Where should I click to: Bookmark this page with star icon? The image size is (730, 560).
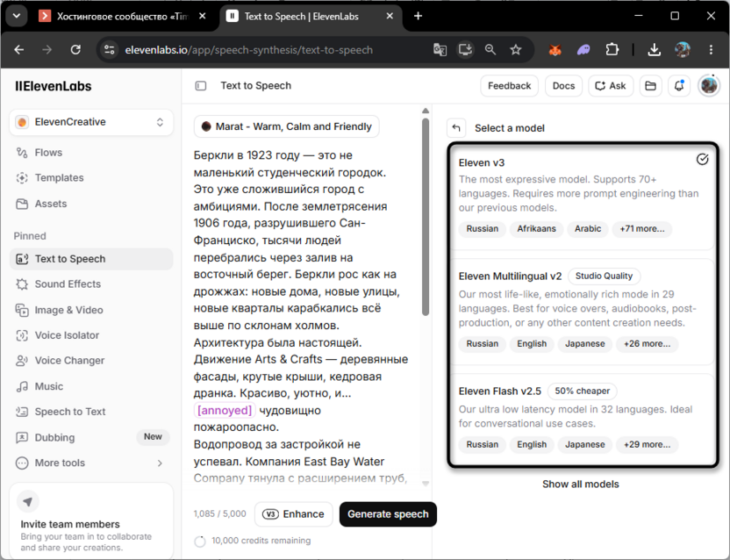515,49
